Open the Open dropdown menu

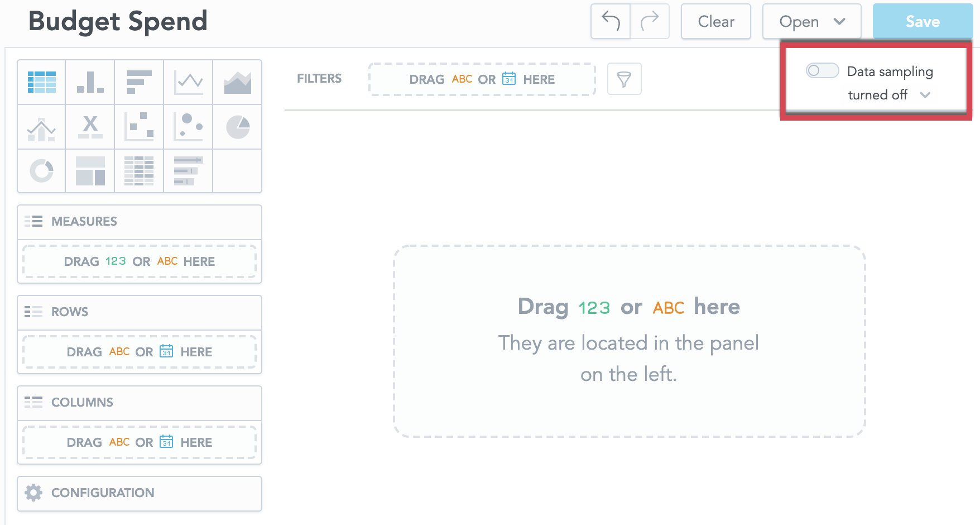812,22
